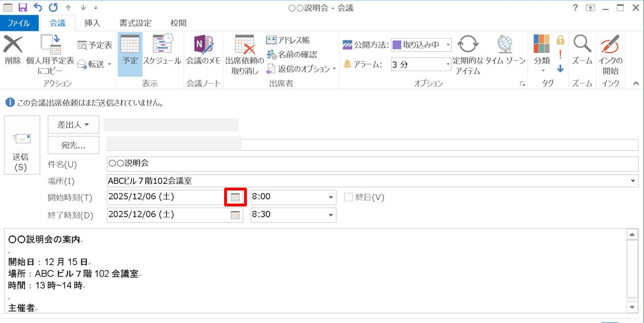644x323 pixels.
Task: Open the Show As (取り込み中) dropdown
Action: [x=448, y=45]
